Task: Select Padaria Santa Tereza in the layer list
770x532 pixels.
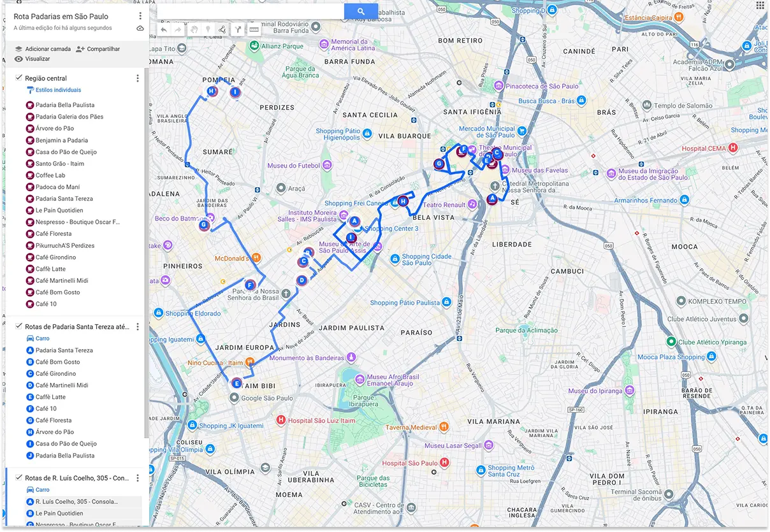Action: 64,350
